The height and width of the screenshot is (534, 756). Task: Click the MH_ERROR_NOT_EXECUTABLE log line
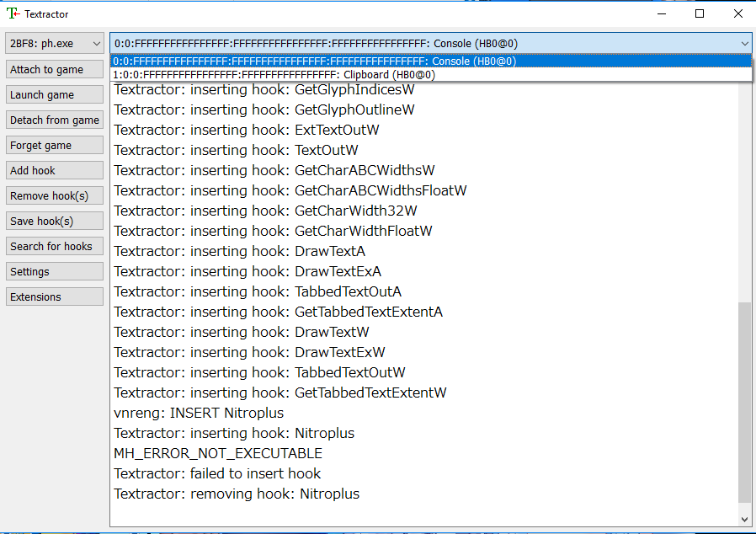coord(219,453)
